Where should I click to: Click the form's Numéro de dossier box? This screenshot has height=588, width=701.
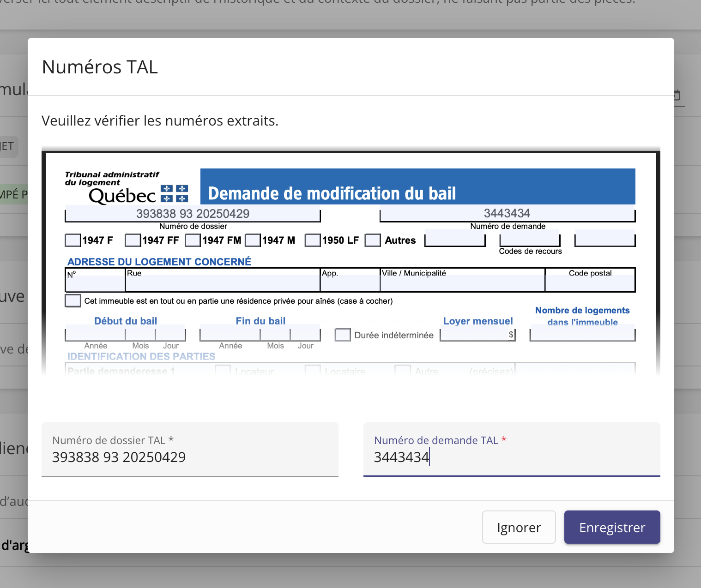tap(193, 214)
